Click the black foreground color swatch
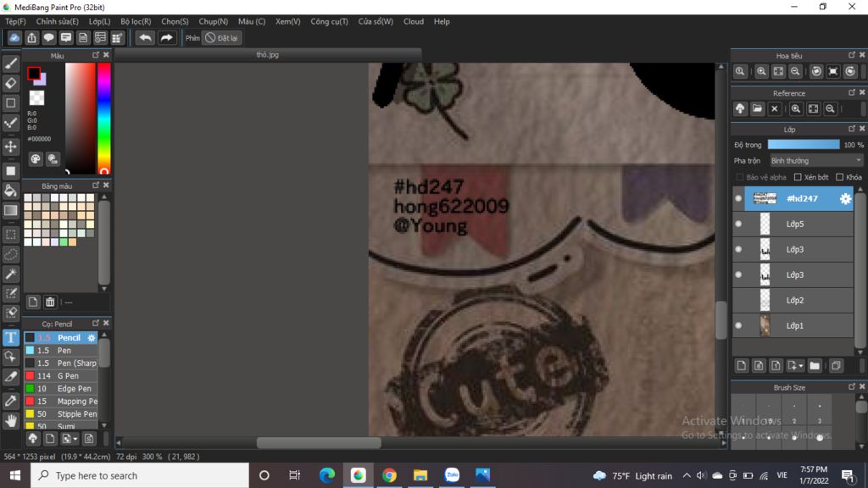This screenshot has width=868, height=488. 34,73
